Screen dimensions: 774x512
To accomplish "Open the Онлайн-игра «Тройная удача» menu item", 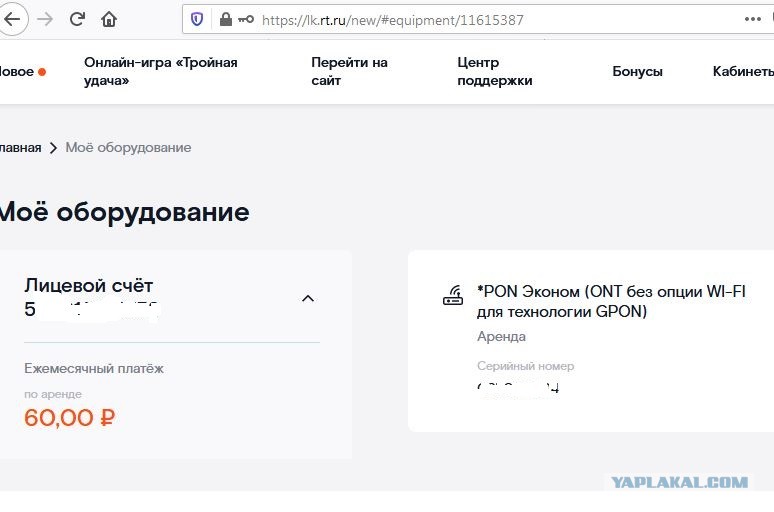I will point(161,71).
